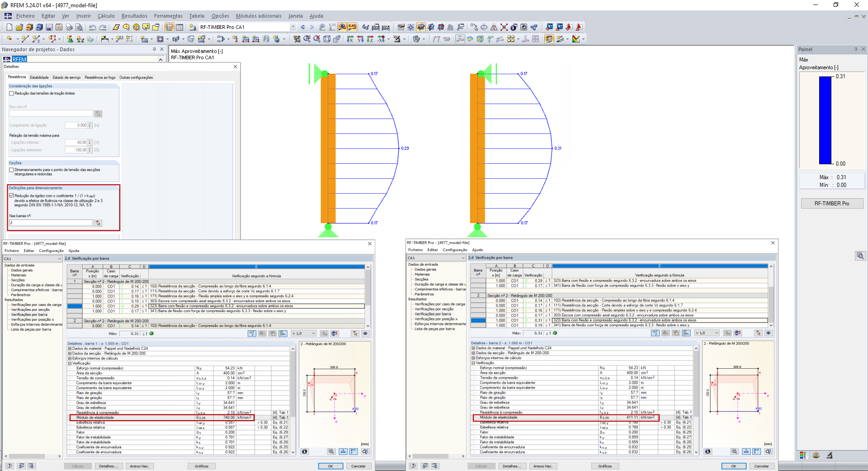Open the RF-TIMBER Pro CA1 case dropdown

click(x=293, y=27)
